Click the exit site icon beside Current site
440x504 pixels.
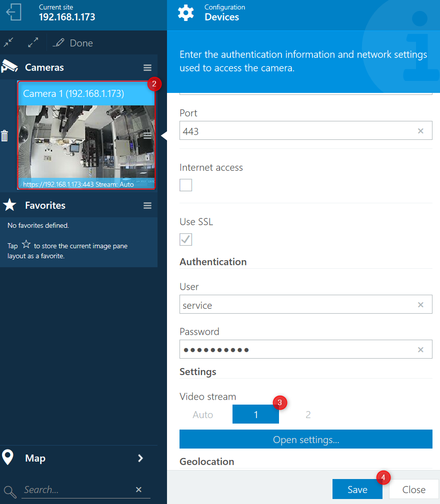tap(13, 12)
